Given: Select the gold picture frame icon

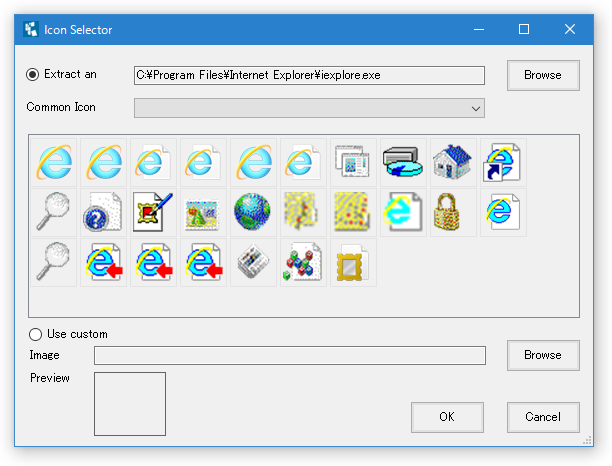Looking at the screenshot, I should coord(353,262).
